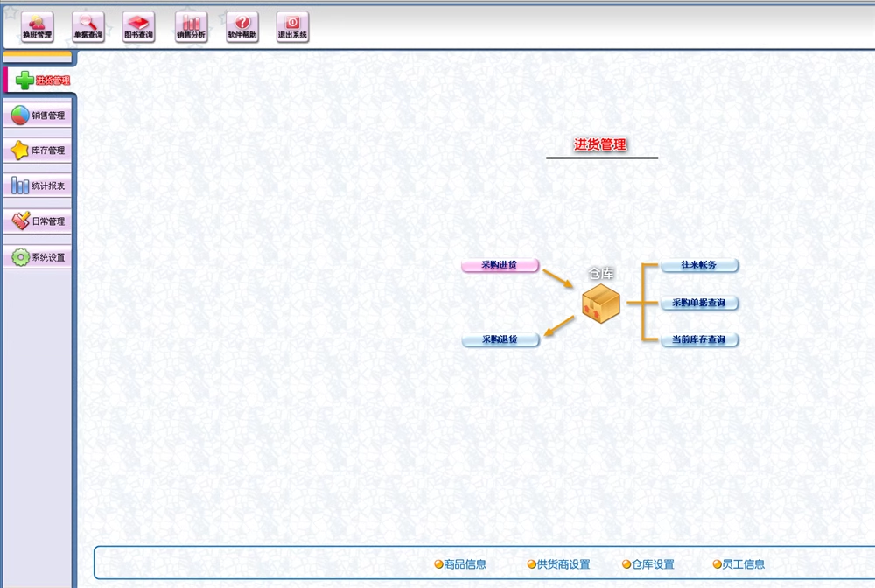Open 采购单据查询 purchase document query button
Viewport: 875px width, 588px height.
click(x=699, y=303)
